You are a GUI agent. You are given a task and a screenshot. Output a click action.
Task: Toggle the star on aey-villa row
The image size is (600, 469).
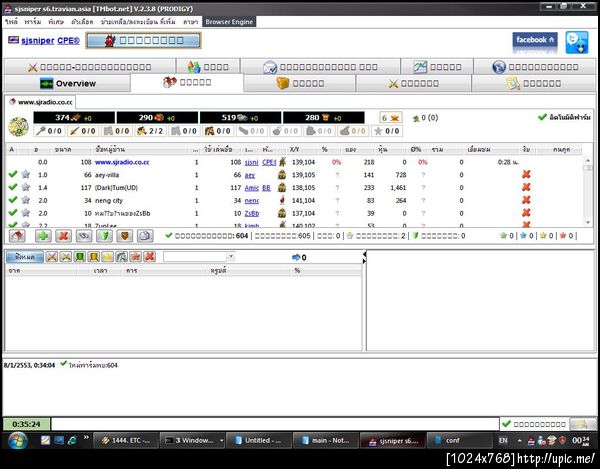(x=26, y=174)
